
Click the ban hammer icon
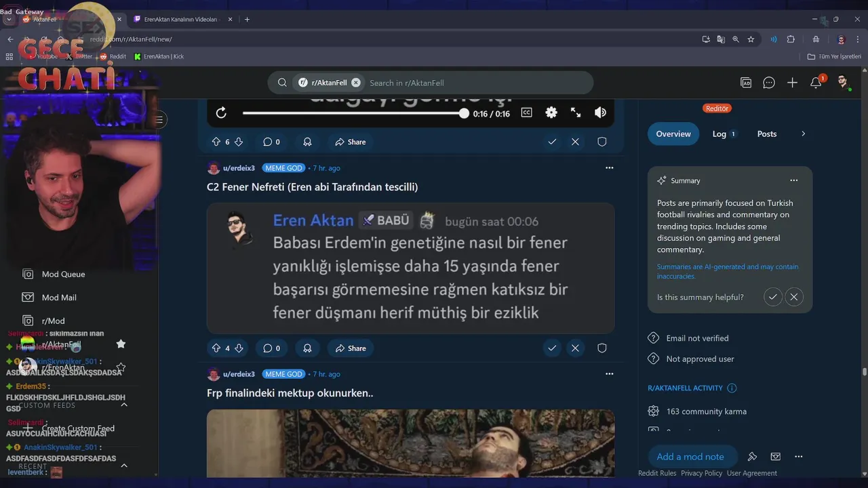click(752, 457)
